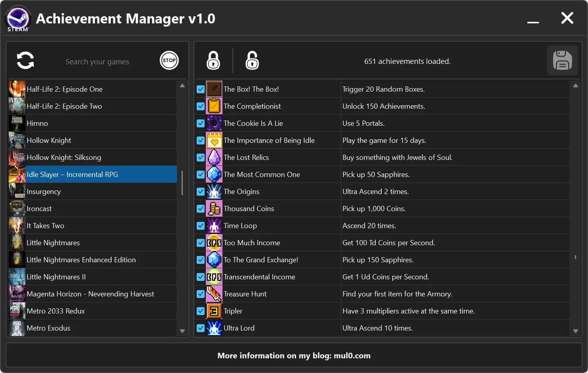
Task: Click The Box! The Box! achievement icon
Action: (214, 89)
